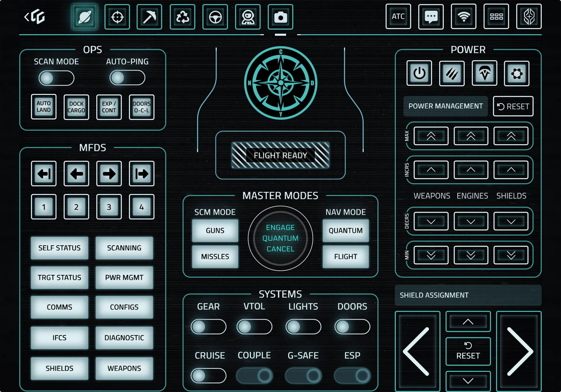The height and width of the screenshot is (392, 561).
Task: Turn off the G-Safe switch
Action: (x=303, y=376)
